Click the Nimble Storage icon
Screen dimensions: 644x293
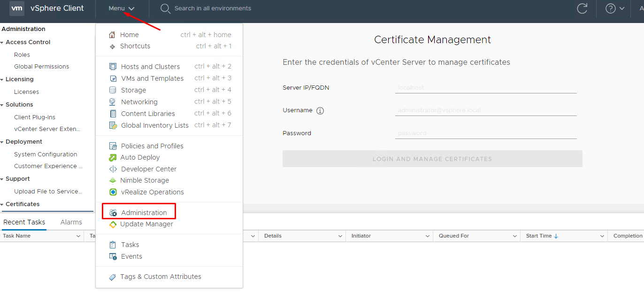pos(113,180)
